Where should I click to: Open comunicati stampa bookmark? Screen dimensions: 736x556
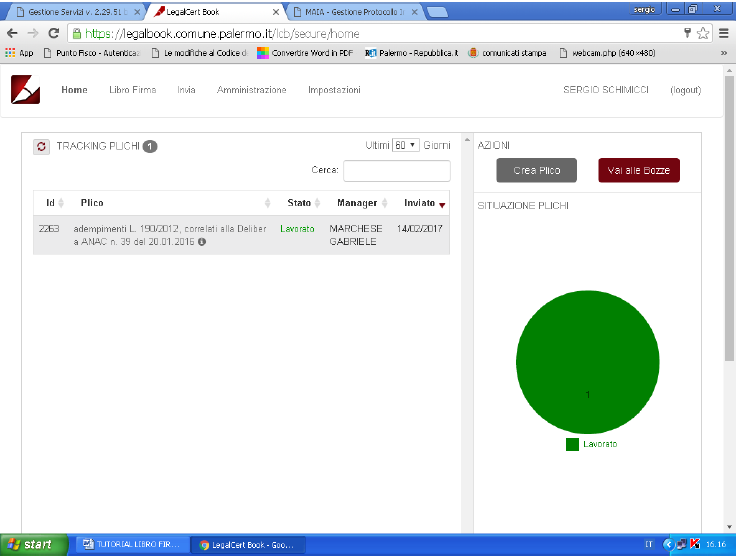pyautogui.click(x=508, y=53)
